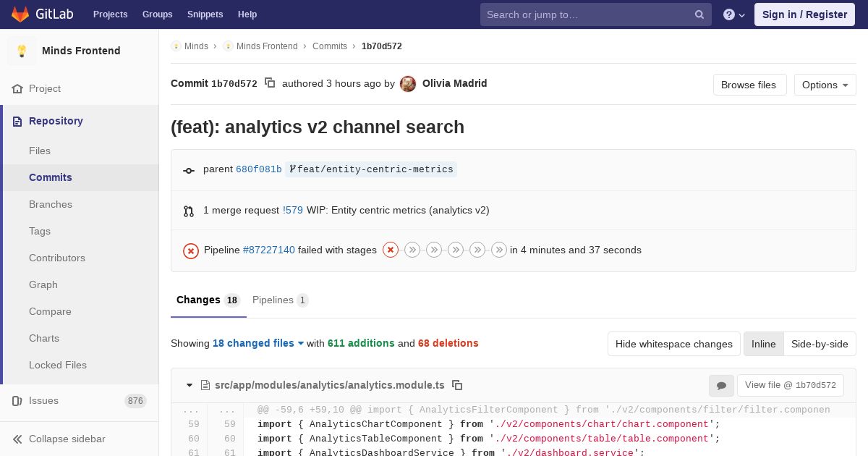Image resolution: width=868 pixels, height=456 pixels.
Task: Toggle comments on analytics.module.ts
Action: coord(721,386)
